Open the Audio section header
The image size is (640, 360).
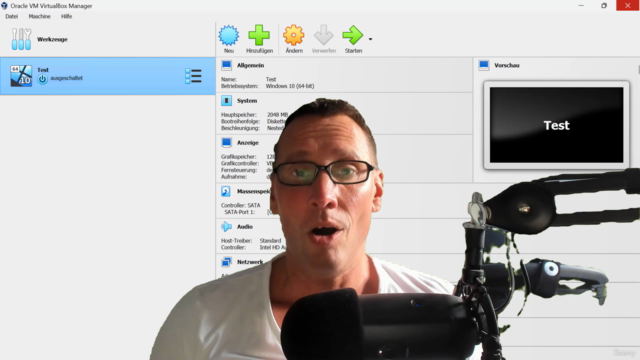tap(245, 227)
